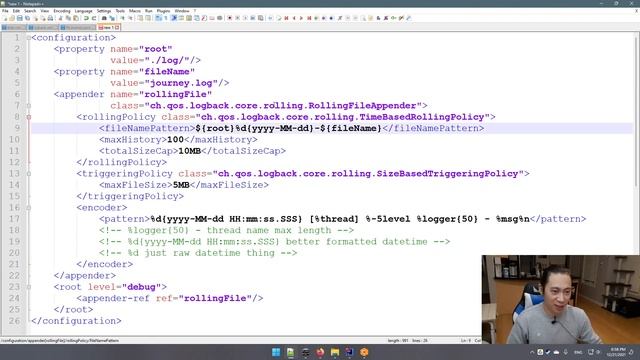Click '5MB' inside maxFileSize tag
The image size is (640, 360).
(x=181, y=185)
